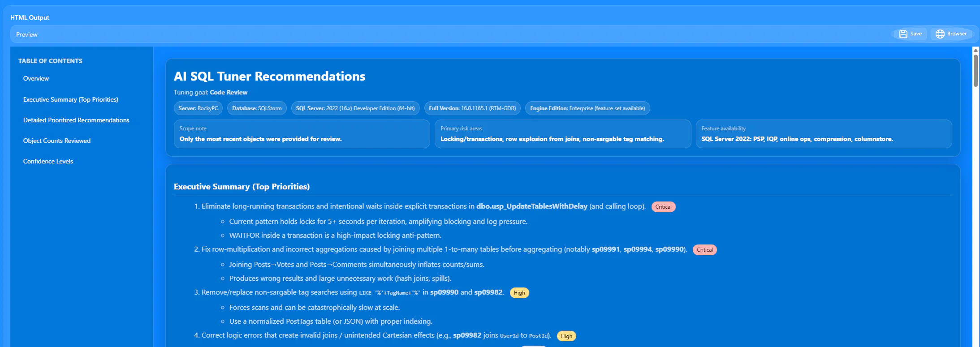Go to Executive Summary (Top Priorities)

(71, 99)
